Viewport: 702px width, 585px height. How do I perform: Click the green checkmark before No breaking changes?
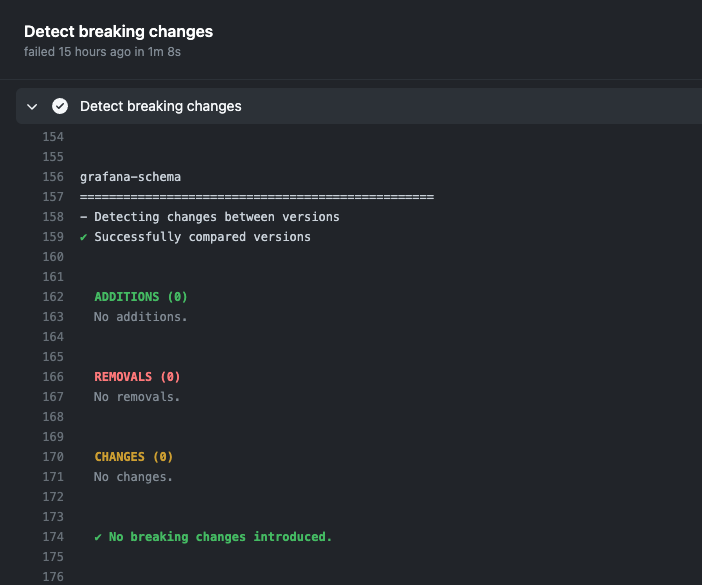(98, 537)
